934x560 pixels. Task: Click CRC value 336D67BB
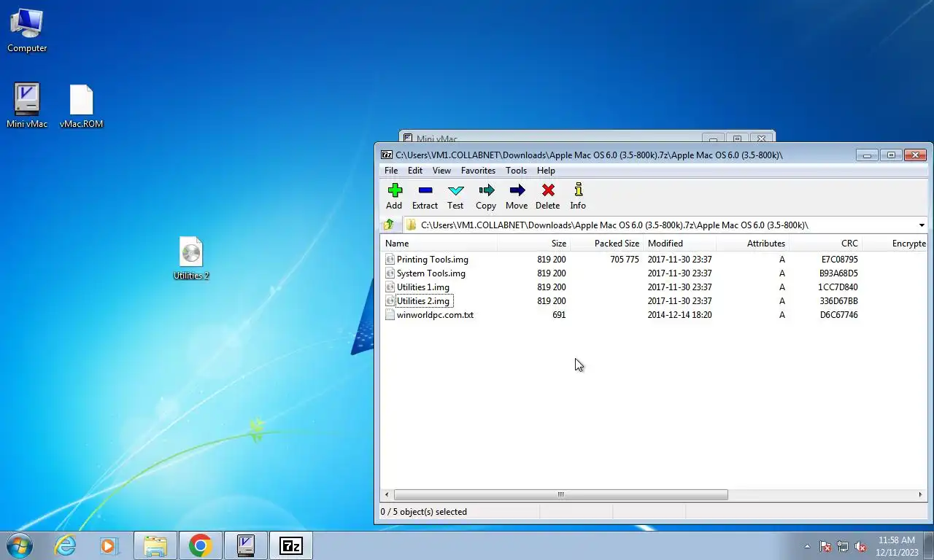(838, 301)
